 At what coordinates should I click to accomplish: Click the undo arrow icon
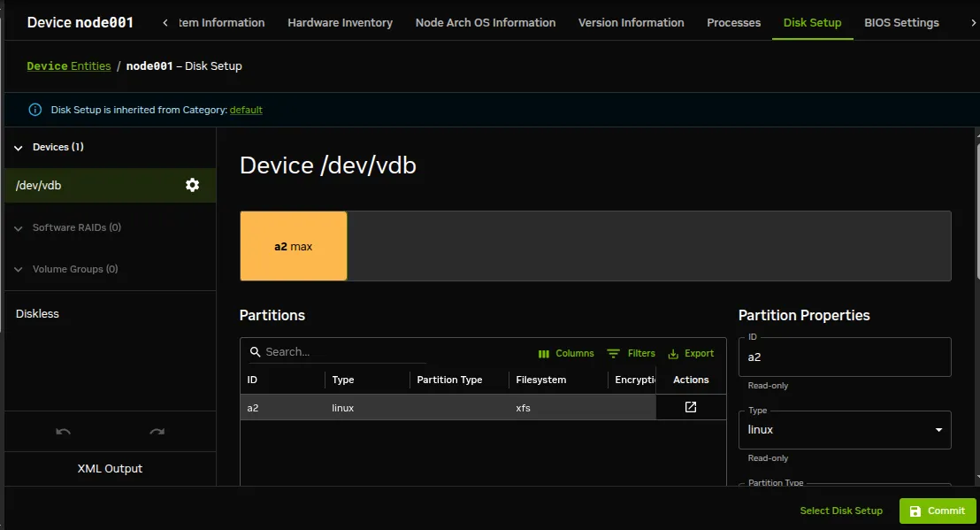click(x=63, y=431)
